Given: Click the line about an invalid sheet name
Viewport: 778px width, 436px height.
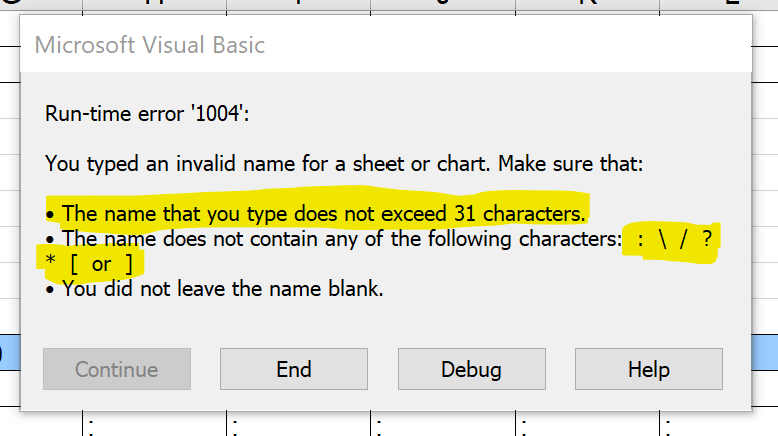Looking at the screenshot, I should click(x=344, y=164).
